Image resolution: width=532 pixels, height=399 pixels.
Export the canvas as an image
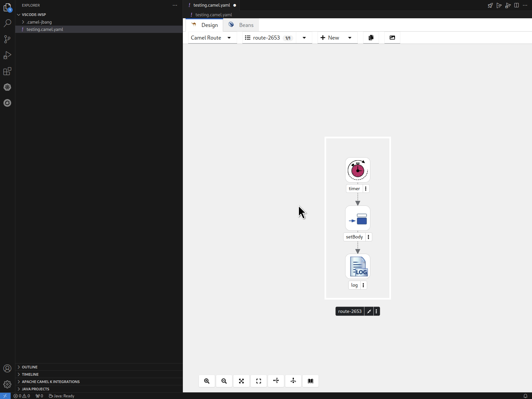(392, 38)
